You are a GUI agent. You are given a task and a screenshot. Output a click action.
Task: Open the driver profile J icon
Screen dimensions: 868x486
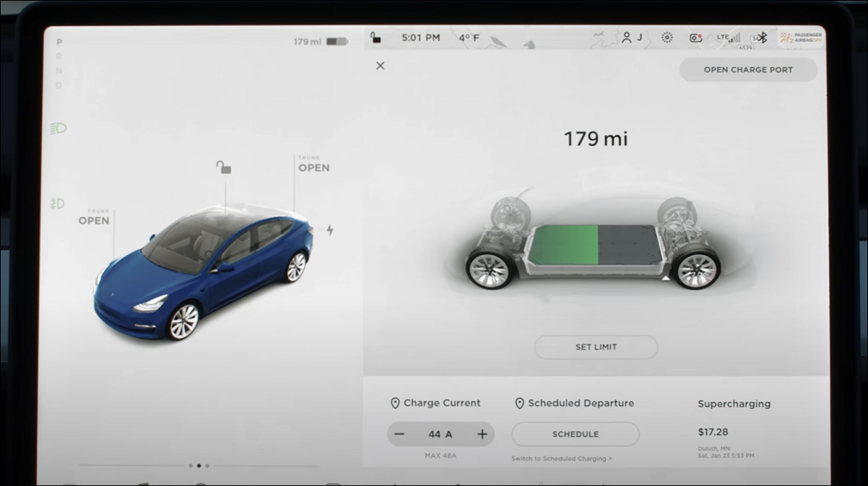[x=632, y=38]
